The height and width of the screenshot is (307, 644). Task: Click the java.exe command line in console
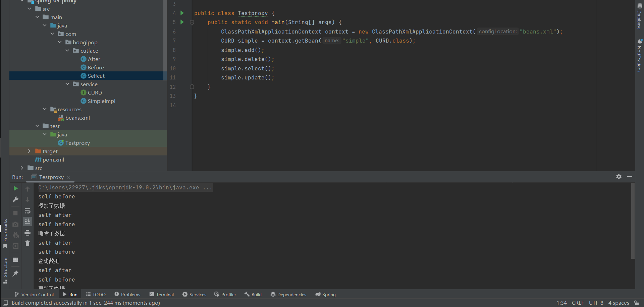pyautogui.click(x=125, y=188)
